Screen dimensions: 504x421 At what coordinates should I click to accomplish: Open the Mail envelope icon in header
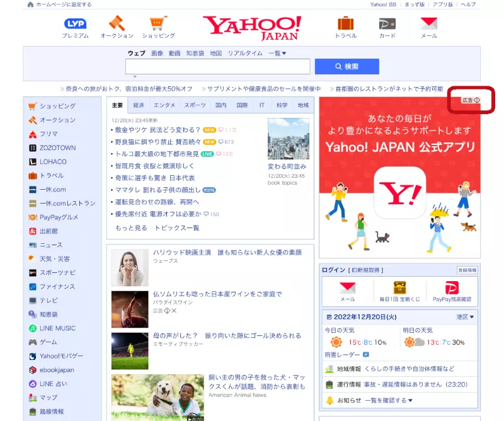(x=428, y=24)
